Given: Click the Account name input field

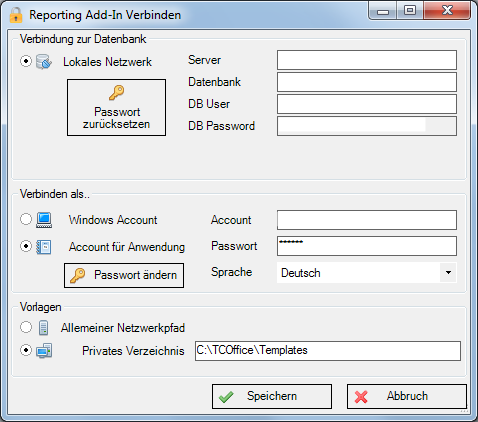Looking at the screenshot, I should pos(367,220).
